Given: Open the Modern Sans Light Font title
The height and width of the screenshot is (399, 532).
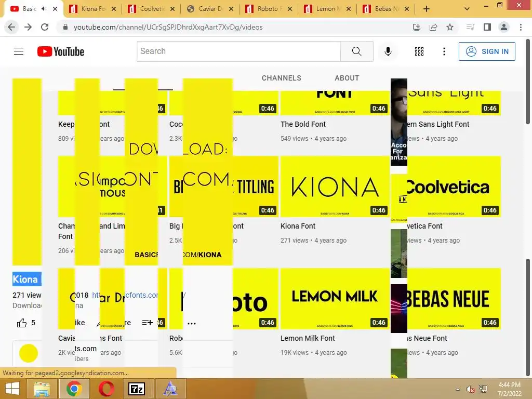Looking at the screenshot, I should (438, 124).
